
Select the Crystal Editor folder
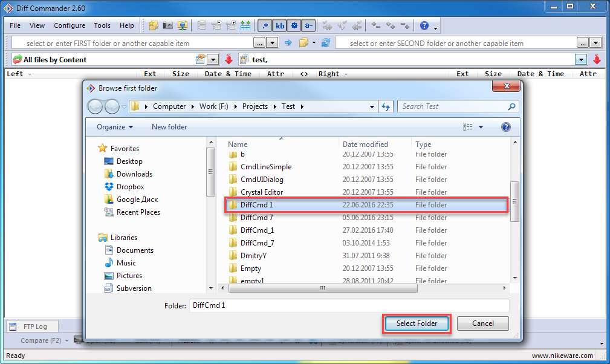pyautogui.click(x=261, y=192)
